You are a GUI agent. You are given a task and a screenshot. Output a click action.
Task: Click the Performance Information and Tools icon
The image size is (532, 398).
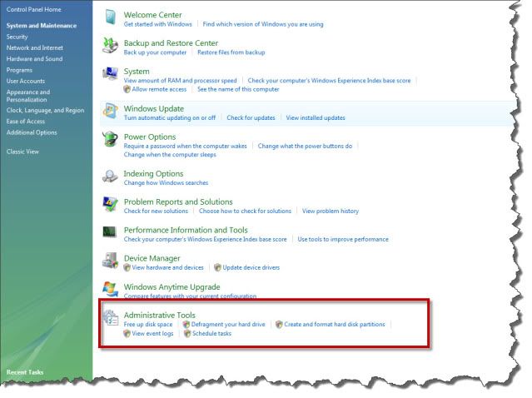tap(110, 232)
